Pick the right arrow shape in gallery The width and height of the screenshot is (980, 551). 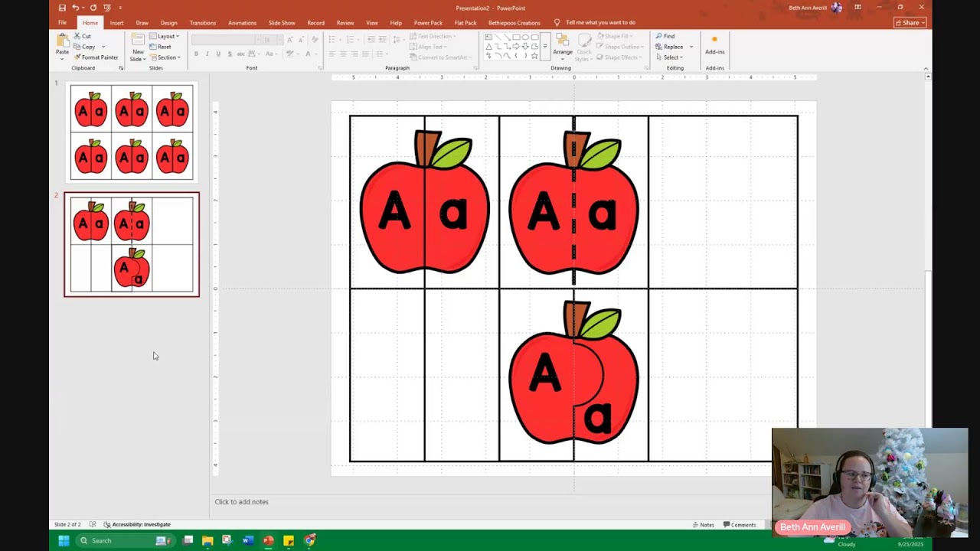pyautogui.click(x=516, y=46)
